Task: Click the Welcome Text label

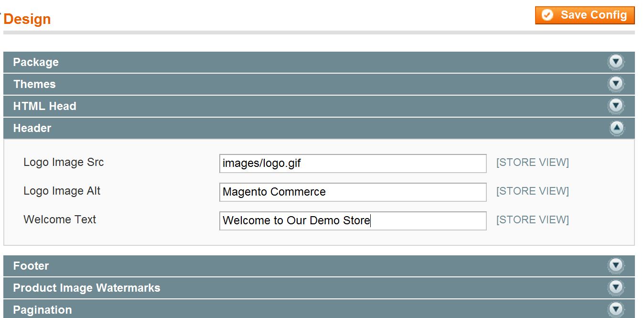Action: tap(60, 220)
